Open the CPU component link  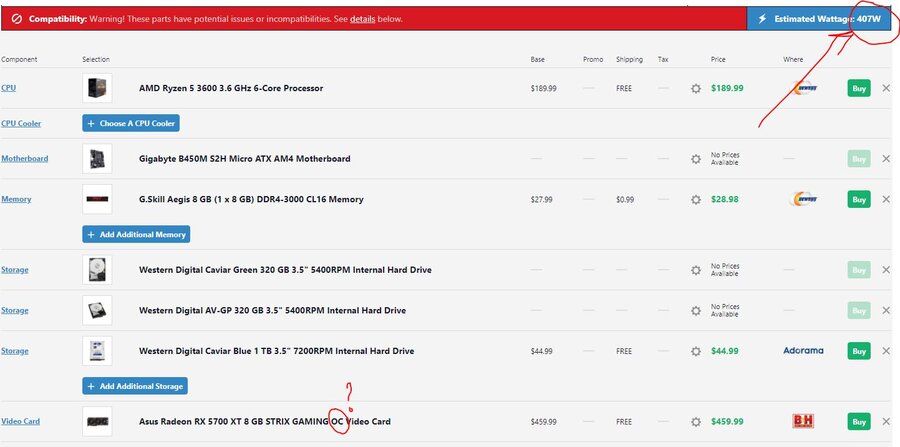[9, 88]
